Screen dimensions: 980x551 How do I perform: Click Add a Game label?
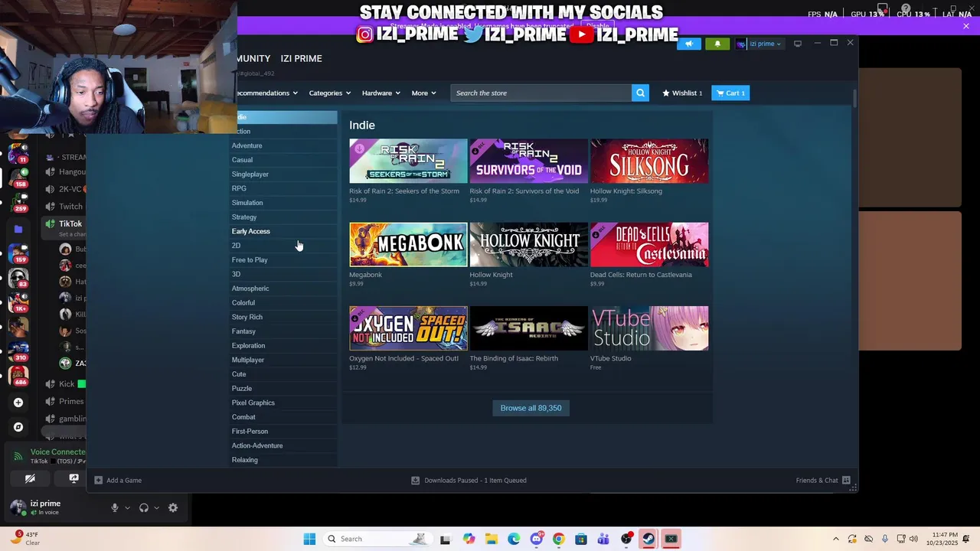[124, 480]
